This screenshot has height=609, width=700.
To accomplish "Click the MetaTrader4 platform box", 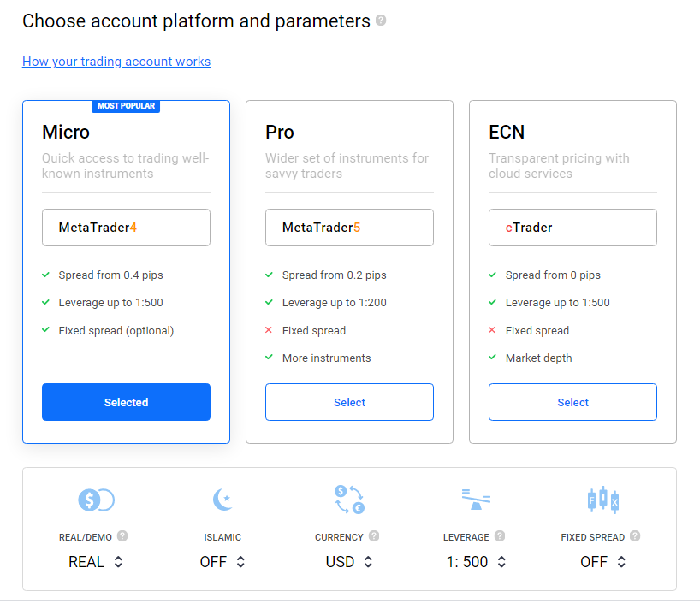I will 127,228.
